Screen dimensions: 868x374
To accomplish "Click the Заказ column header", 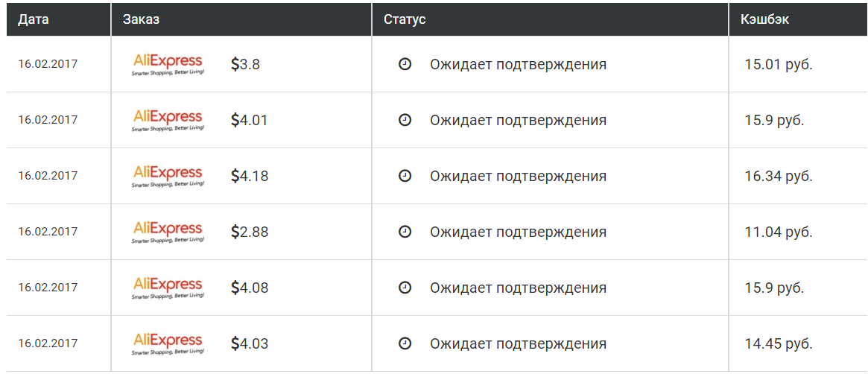I will (x=141, y=19).
